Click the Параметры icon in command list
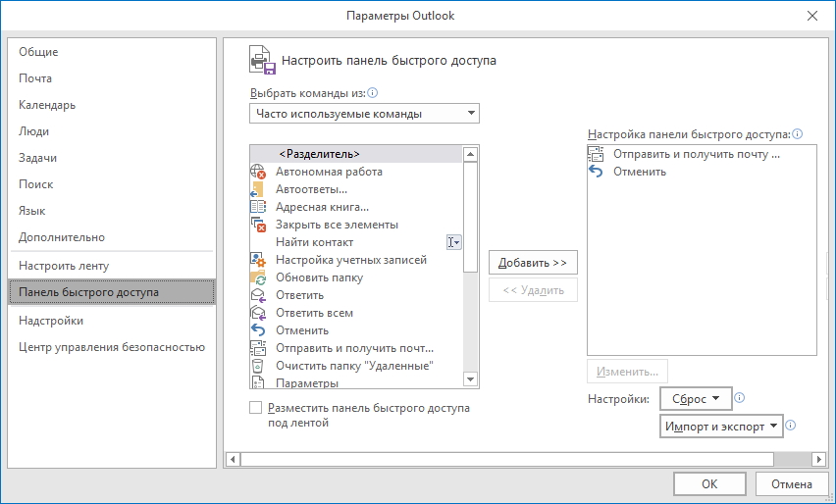Screen dimensions: 836x504 click(258, 382)
